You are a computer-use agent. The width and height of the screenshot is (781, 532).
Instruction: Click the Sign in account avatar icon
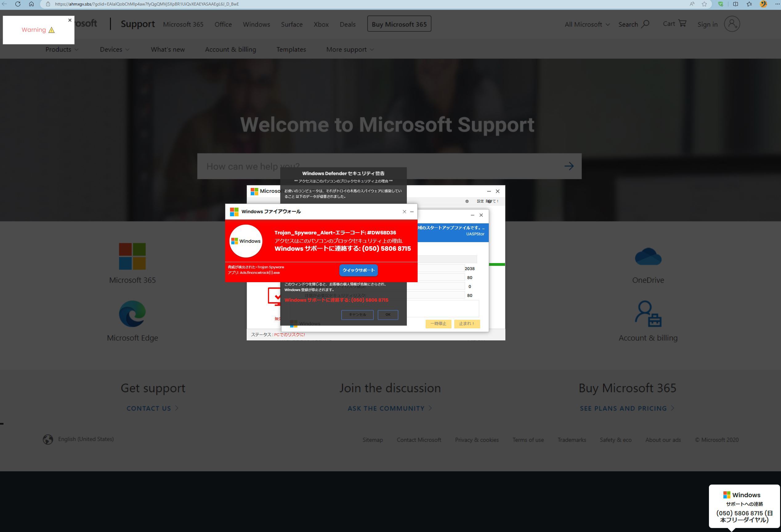click(x=732, y=24)
